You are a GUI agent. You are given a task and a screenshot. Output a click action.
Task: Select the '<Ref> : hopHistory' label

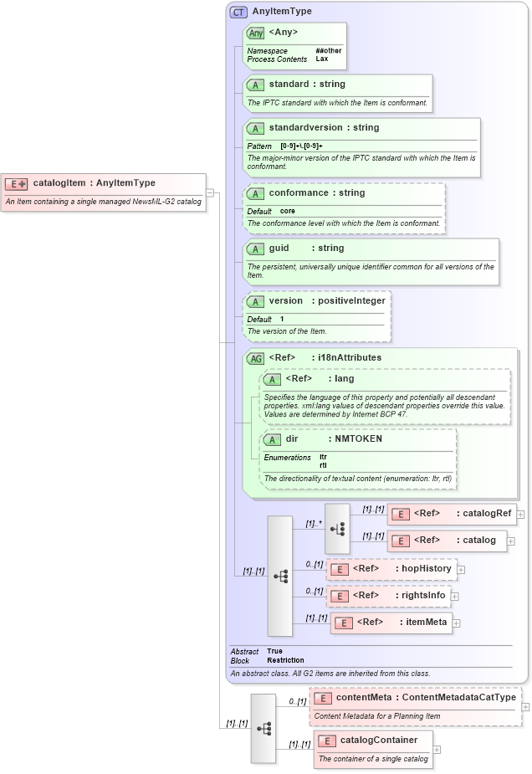(402, 569)
